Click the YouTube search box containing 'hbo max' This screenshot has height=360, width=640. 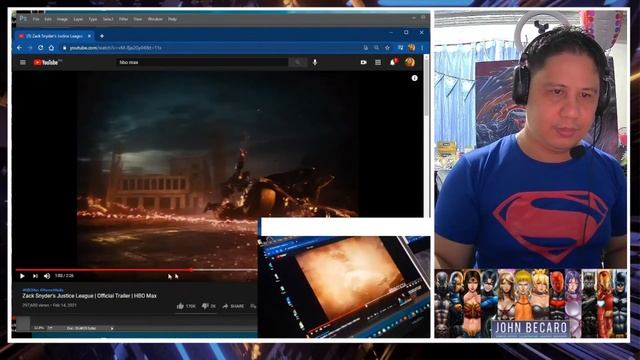coord(202,62)
